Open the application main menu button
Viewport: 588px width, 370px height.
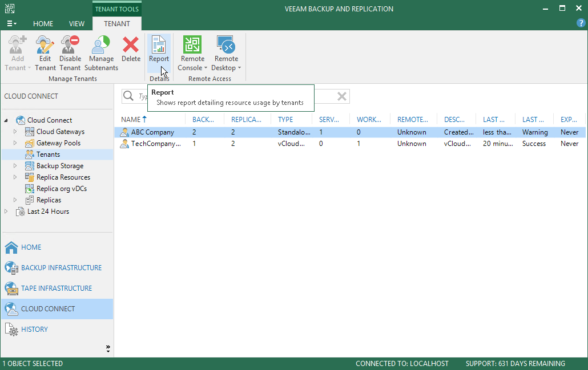11,23
